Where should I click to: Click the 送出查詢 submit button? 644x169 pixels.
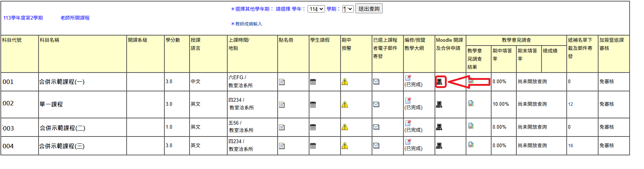(x=369, y=9)
